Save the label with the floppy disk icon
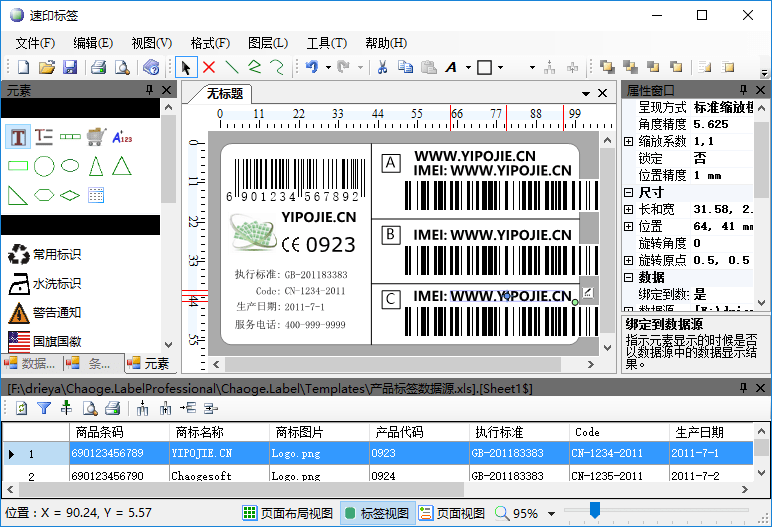The image size is (772, 527). [x=70, y=68]
